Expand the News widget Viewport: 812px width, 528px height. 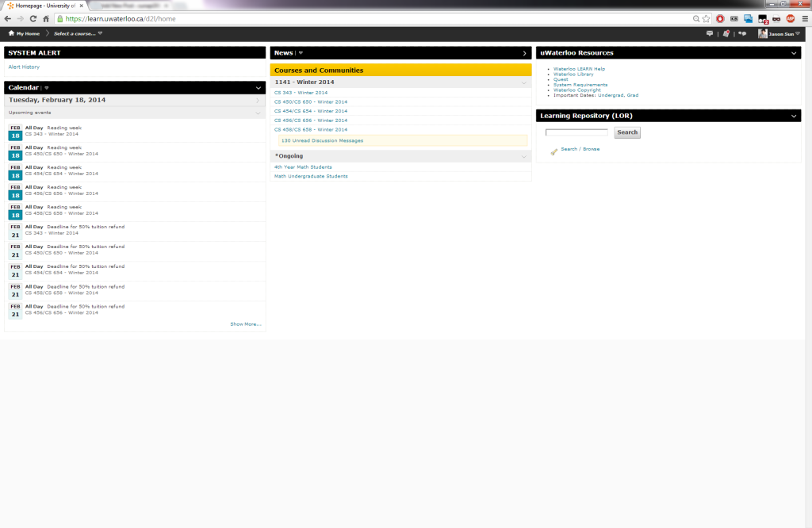[524, 53]
